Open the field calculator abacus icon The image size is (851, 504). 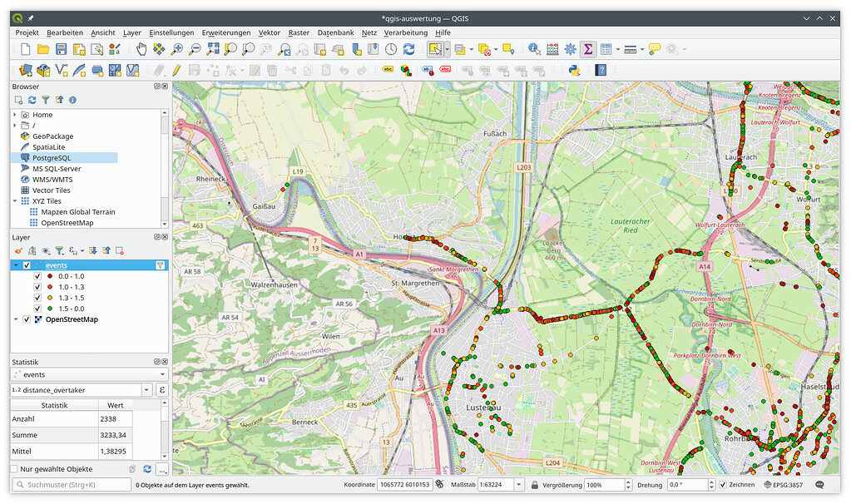click(x=552, y=48)
